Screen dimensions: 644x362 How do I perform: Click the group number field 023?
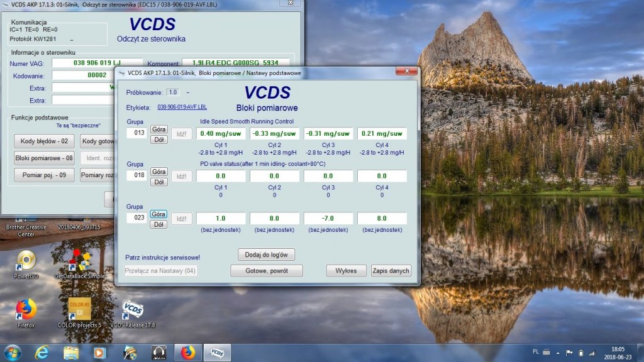click(136, 217)
